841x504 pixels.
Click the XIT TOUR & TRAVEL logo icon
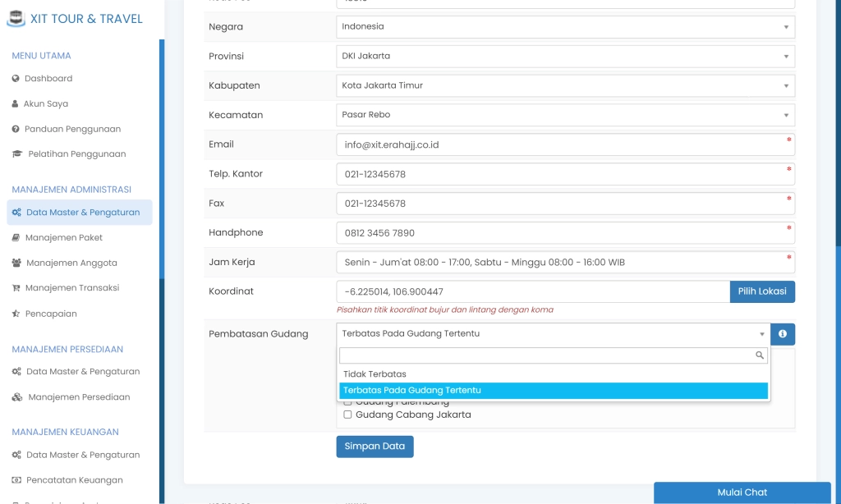[x=15, y=18]
